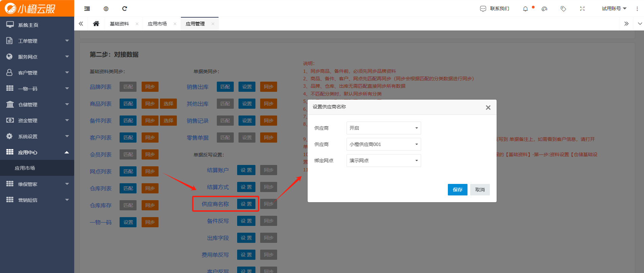Expand 服务网点 sidebar menu
This screenshot has width=644, height=273.
(37, 57)
